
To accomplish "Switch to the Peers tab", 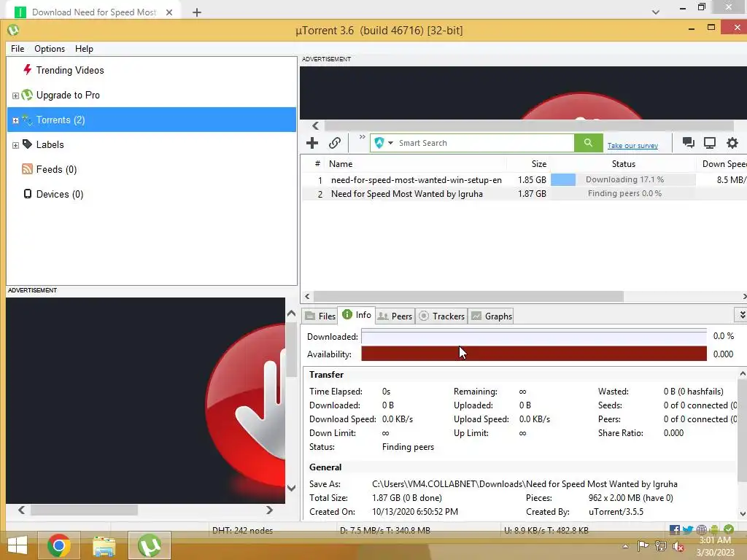I will (x=395, y=316).
